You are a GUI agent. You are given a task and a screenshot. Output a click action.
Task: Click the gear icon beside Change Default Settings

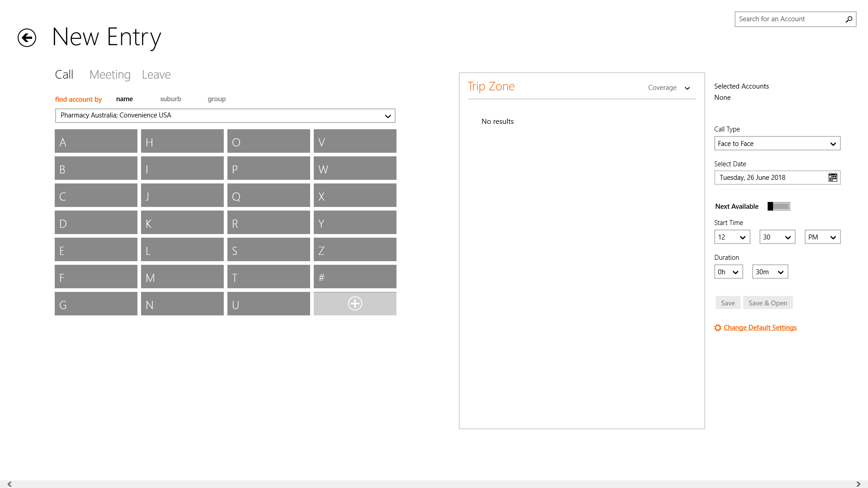tap(717, 328)
